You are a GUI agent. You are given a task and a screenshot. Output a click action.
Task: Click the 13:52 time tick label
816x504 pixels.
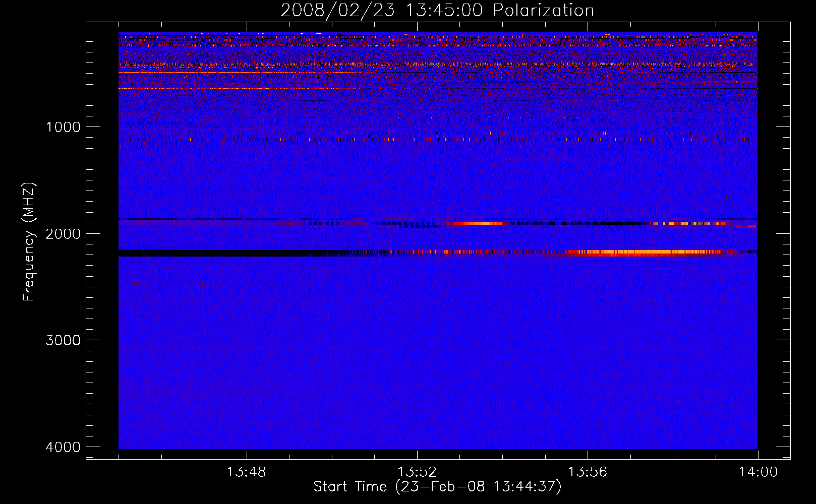(417, 472)
